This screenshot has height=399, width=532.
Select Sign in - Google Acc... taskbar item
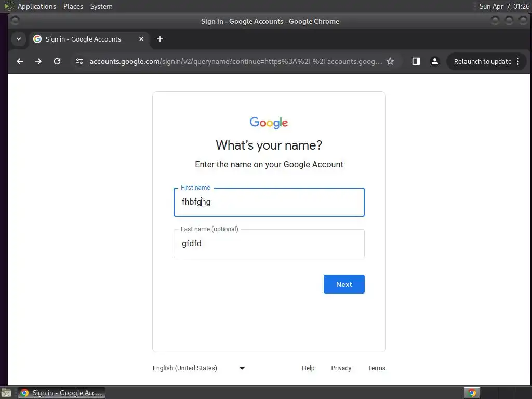pos(62,393)
